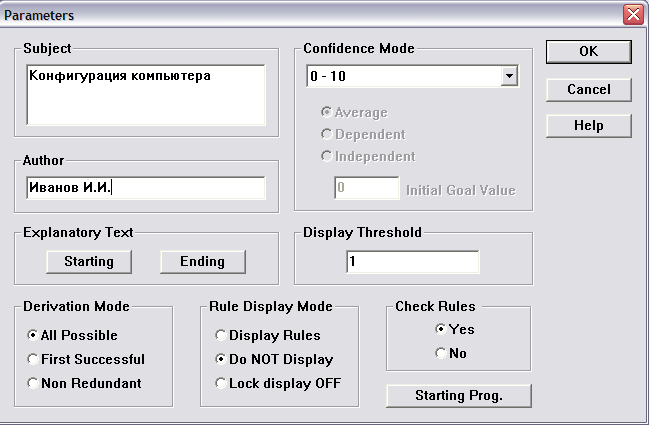This screenshot has height=425, width=649.
Task: Click the Starting Prog. button
Action: click(x=459, y=396)
